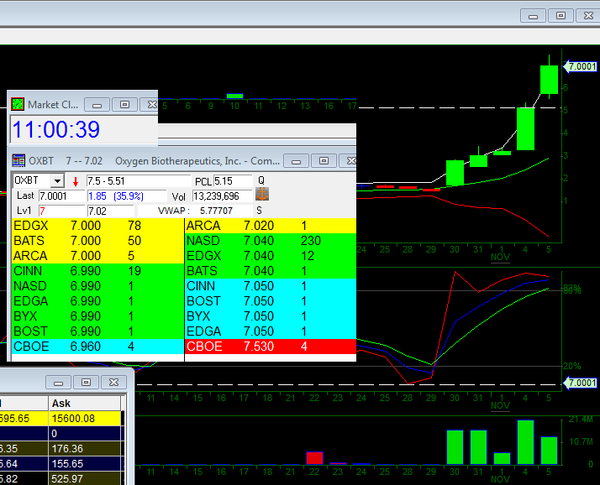Screen dimensions: 600x485
Task: Click the red down-arrow tick indicator
Action: tap(75, 181)
